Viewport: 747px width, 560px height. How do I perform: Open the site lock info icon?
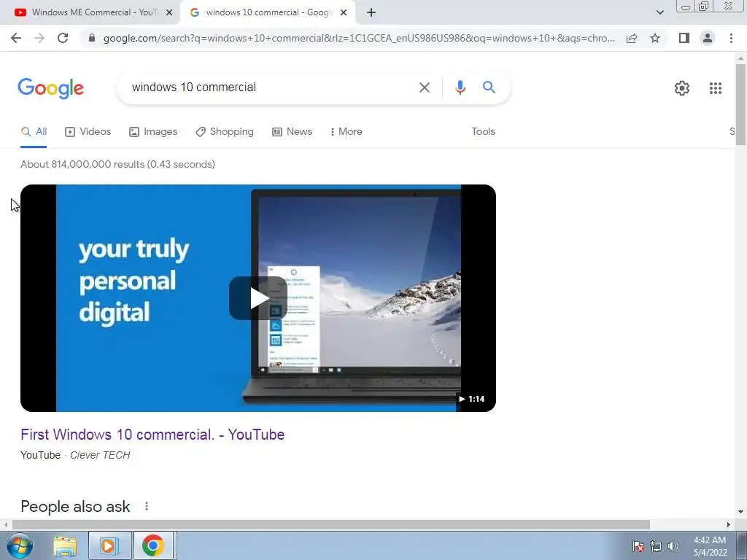point(92,38)
